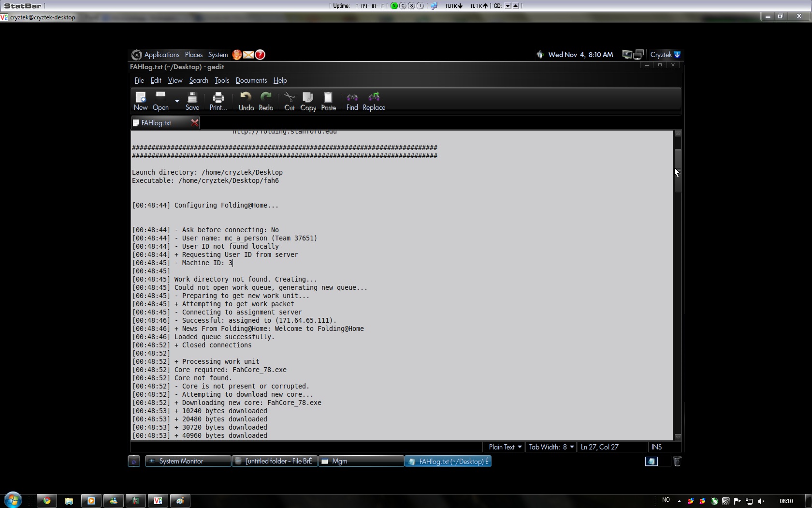Click the Windows tray speaker volume icon
Screen dimensions: 812x508
coord(761,501)
